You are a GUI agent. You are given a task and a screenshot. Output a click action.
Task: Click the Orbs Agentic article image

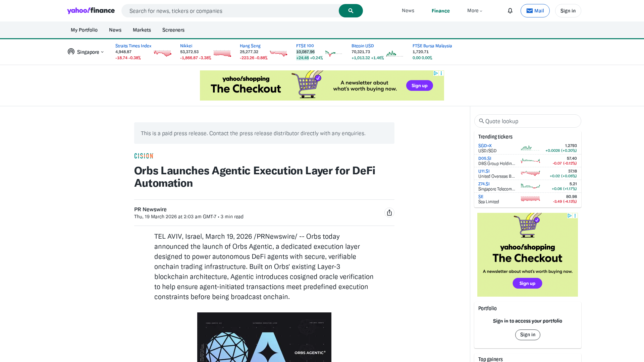pyautogui.click(x=264, y=337)
